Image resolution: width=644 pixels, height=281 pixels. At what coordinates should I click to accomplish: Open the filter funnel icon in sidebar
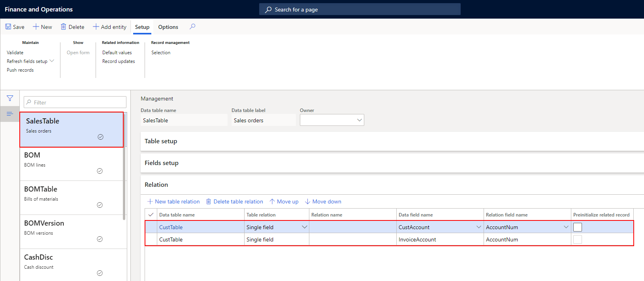tap(10, 98)
